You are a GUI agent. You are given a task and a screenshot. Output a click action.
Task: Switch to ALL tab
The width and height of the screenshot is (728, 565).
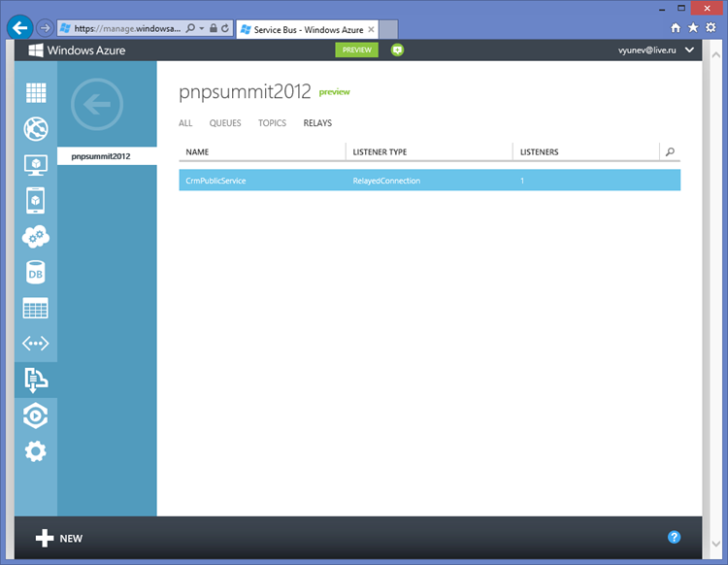(185, 123)
